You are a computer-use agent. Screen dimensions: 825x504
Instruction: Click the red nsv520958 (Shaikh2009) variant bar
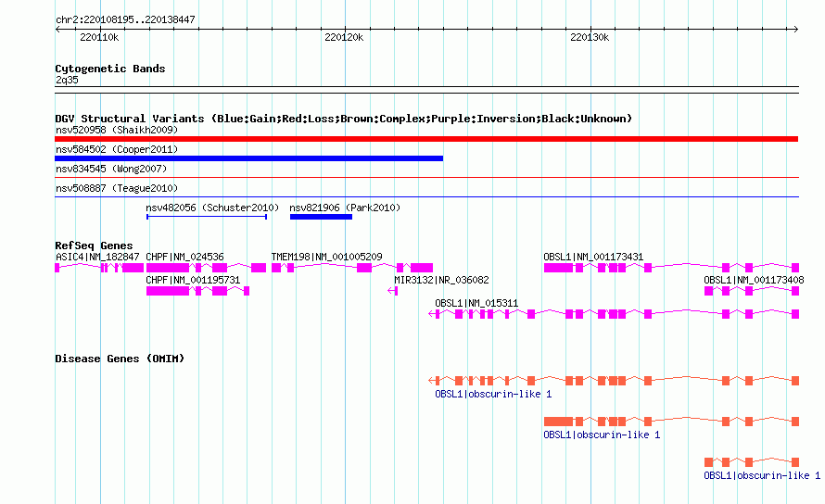pyautogui.click(x=426, y=139)
